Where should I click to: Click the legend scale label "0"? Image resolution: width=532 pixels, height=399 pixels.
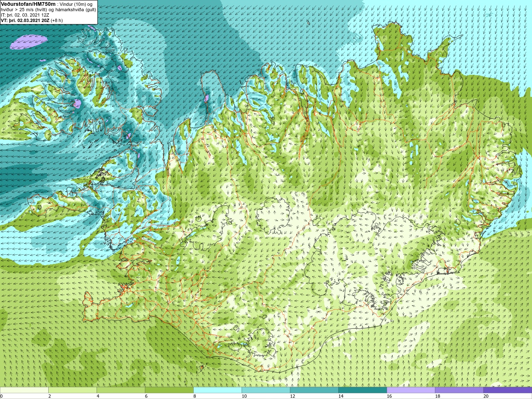click(x=2, y=396)
